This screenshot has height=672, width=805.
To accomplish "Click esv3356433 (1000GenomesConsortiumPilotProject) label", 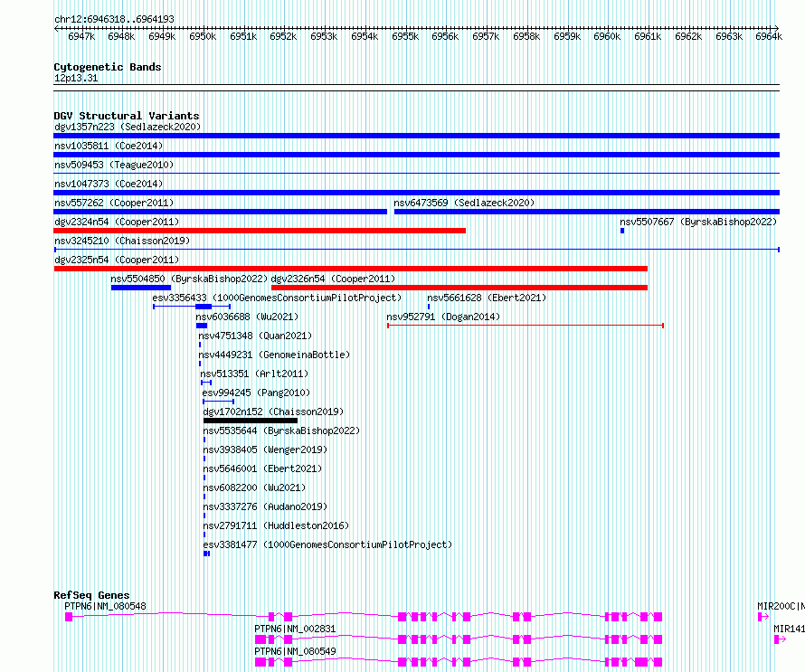I will coord(277,298).
